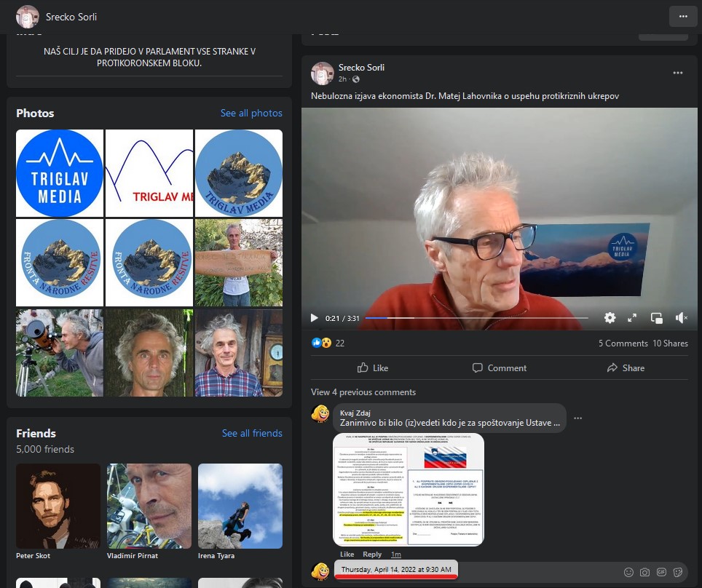
Task: Play the video in the post
Action: pyautogui.click(x=315, y=318)
